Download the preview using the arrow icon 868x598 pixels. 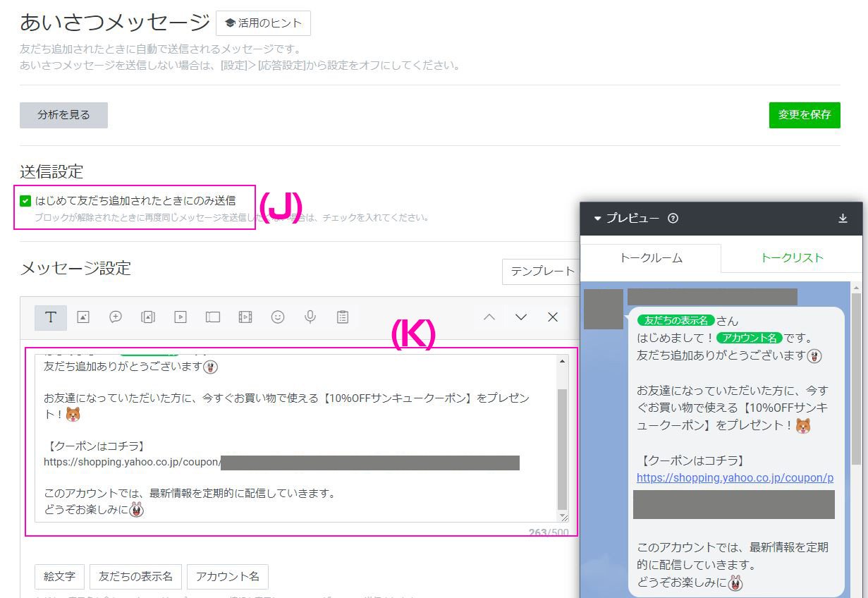tap(843, 219)
